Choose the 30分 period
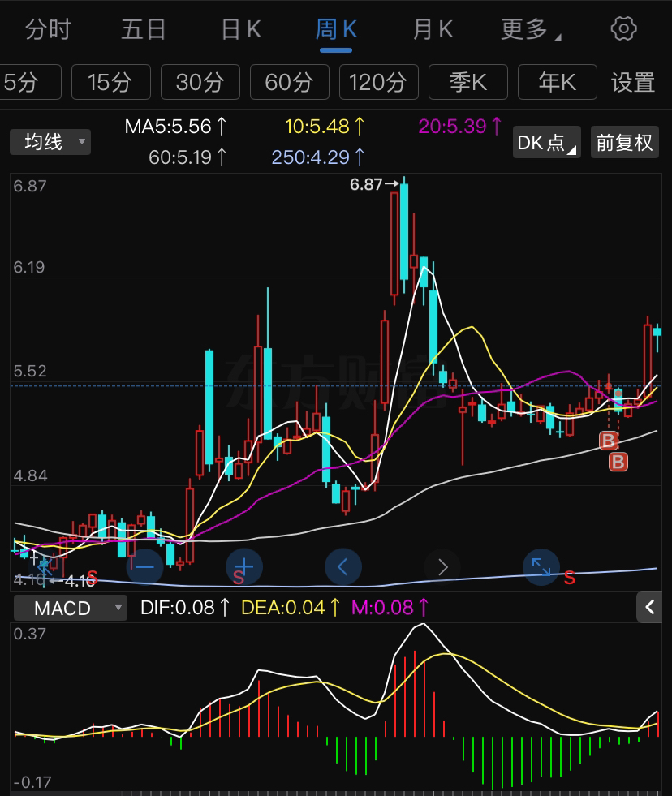This screenshot has width=672, height=796. point(200,82)
